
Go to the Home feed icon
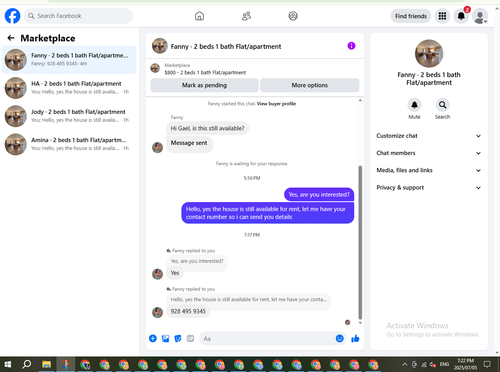tap(199, 16)
